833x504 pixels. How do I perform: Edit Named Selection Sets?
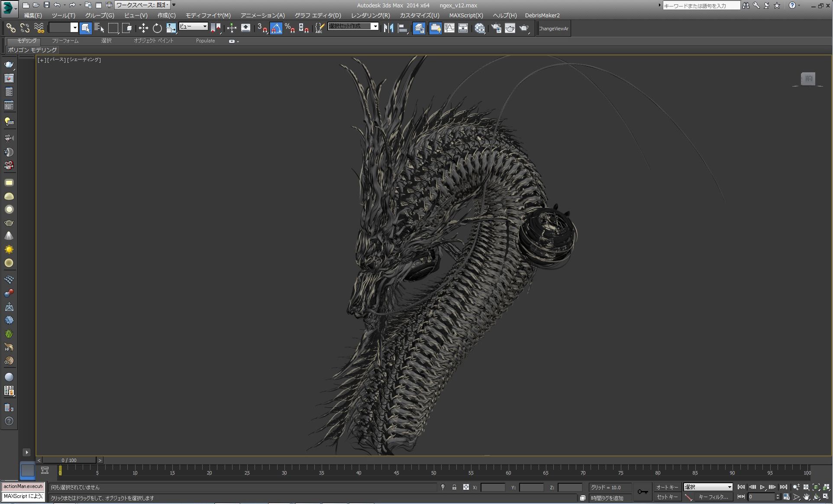click(x=320, y=28)
